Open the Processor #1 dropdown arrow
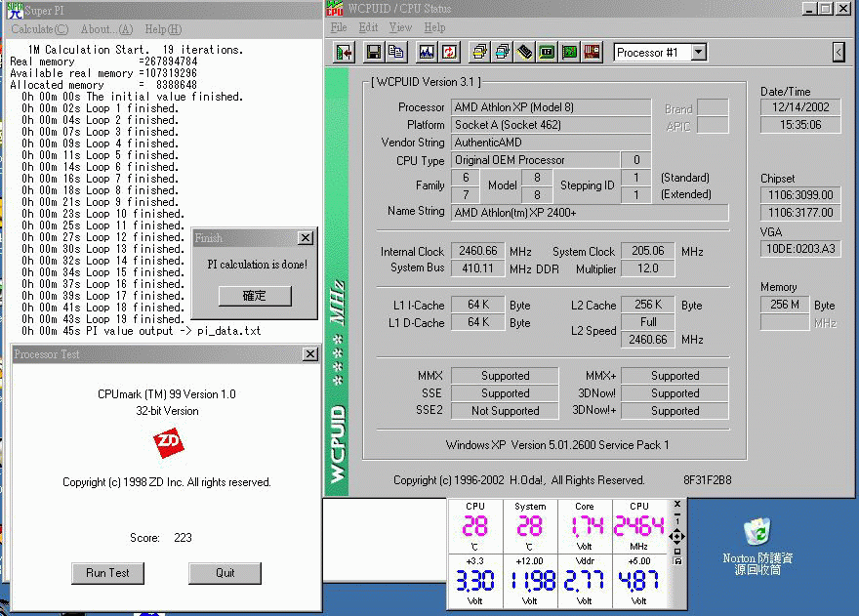859x616 pixels. (x=698, y=53)
